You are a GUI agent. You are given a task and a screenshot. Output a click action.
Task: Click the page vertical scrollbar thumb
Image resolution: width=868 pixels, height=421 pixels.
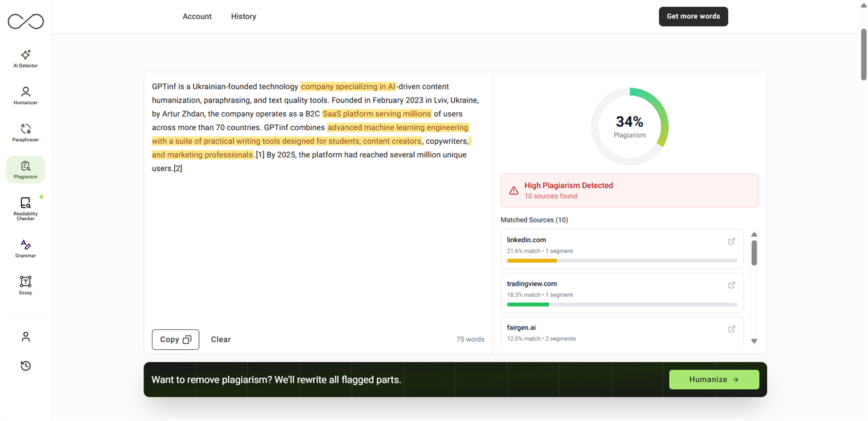click(x=863, y=54)
